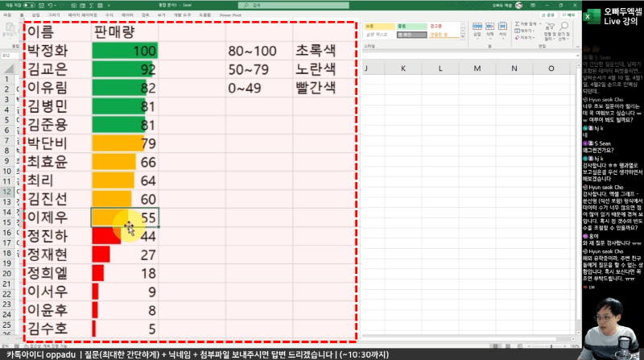The height and width of the screenshot is (360, 644).
Task: Open the 삽입 cells dropdown arrow
Action: pos(477,38)
